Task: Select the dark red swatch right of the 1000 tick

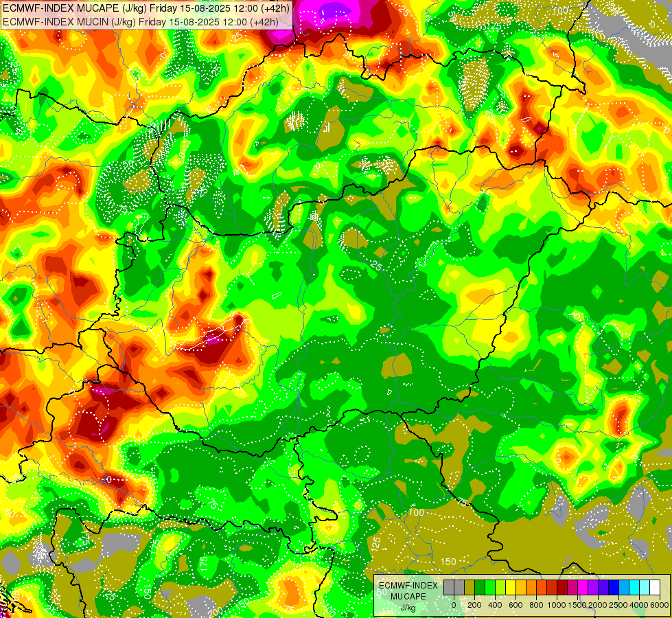Action: [x=562, y=587]
